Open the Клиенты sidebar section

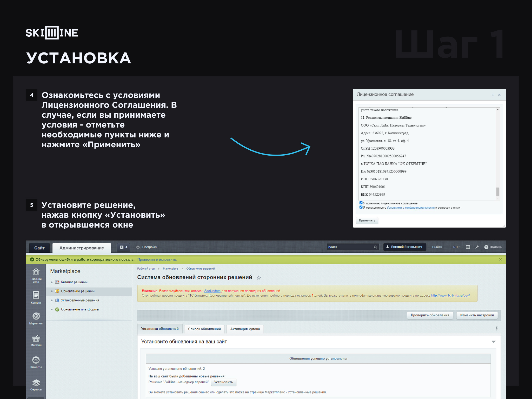[36, 362]
